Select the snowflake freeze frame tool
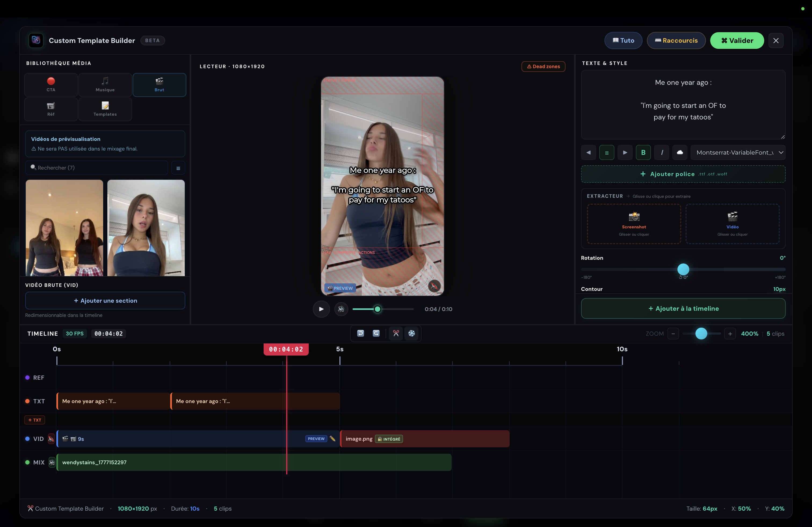Screen dimensions: 812x527 (x=412, y=333)
